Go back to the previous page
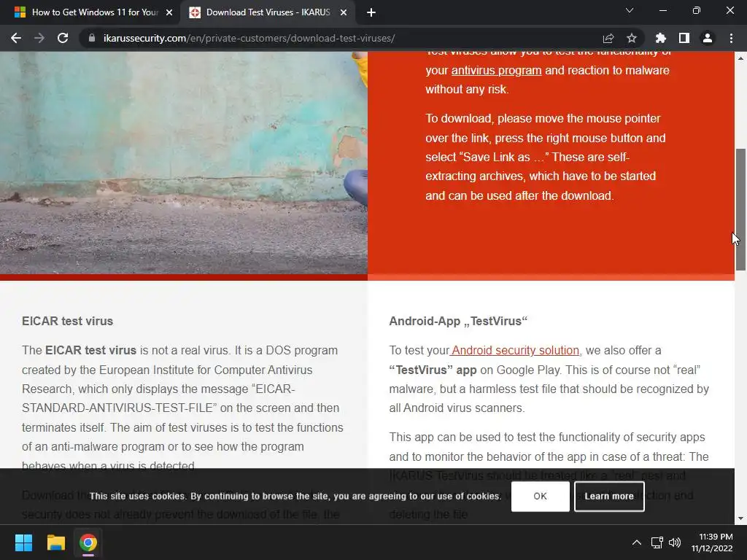 (16, 38)
